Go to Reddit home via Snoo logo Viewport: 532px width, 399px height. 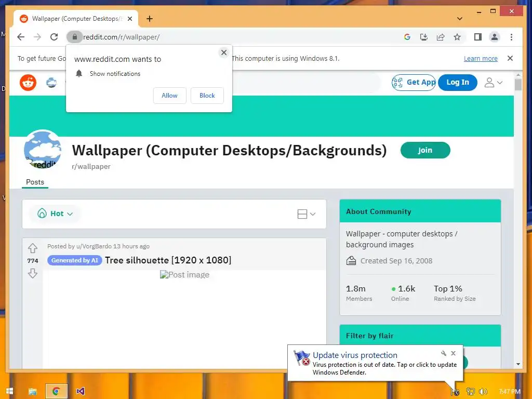pos(28,83)
